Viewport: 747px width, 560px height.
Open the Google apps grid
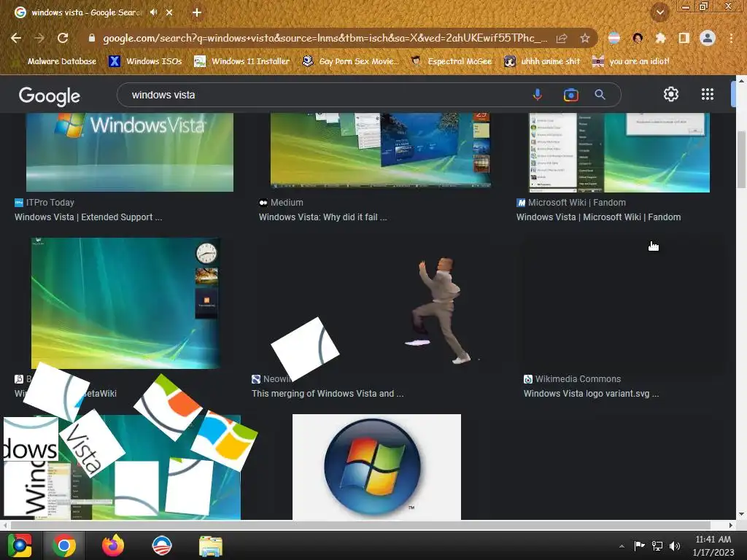(x=708, y=94)
